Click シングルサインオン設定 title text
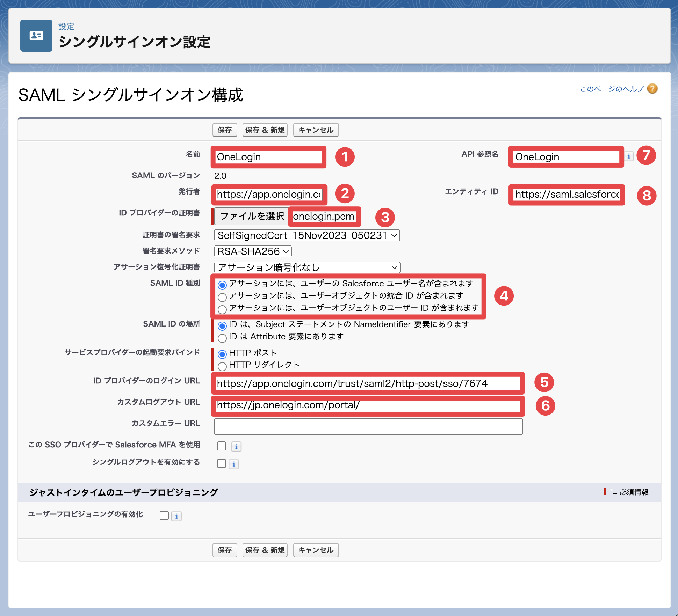 point(134,42)
